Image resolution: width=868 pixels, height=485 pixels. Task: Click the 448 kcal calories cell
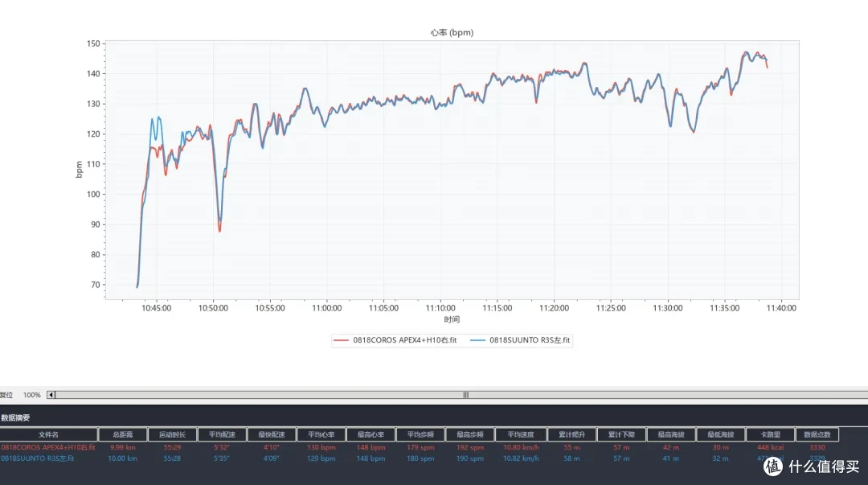tap(771, 447)
